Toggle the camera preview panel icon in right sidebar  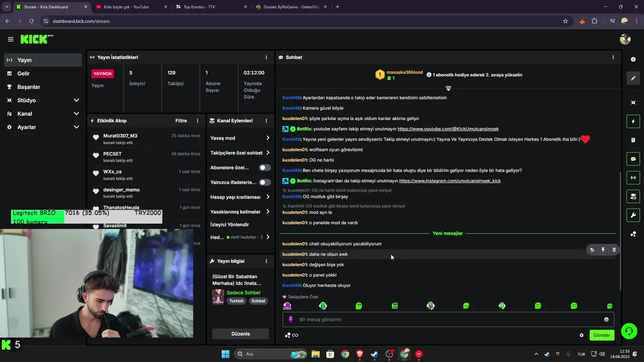pos(633,196)
